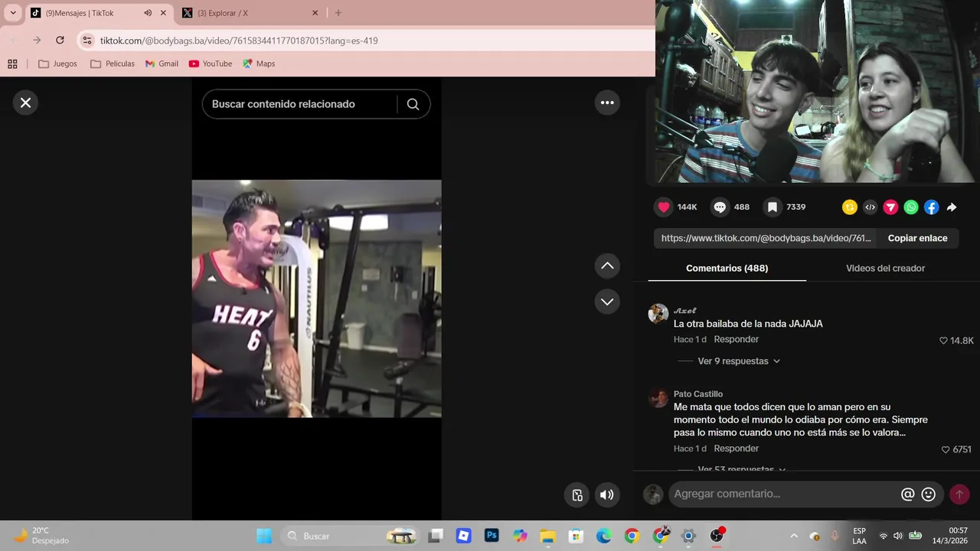The width and height of the screenshot is (980, 551).
Task: Open Axel's profile avatar
Action: [x=658, y=314]
